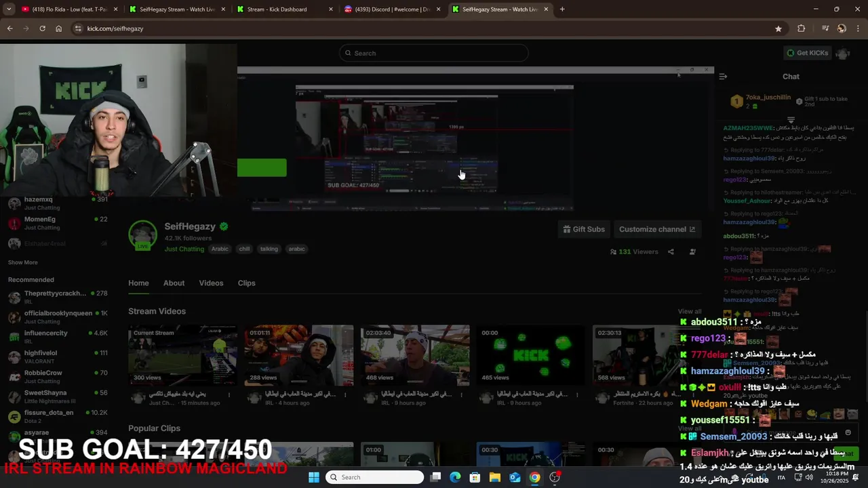Image resolution: width=868 pixels, height=488 pixels.
Task: Open MomenEg channel in sidebar
Action: [x=58, y=223]
